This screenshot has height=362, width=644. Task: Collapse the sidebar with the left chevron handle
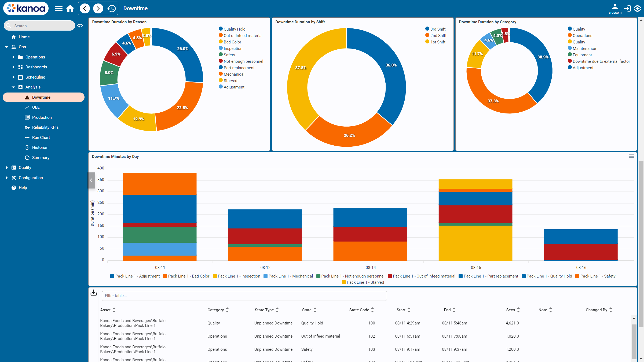coord(91,180)
